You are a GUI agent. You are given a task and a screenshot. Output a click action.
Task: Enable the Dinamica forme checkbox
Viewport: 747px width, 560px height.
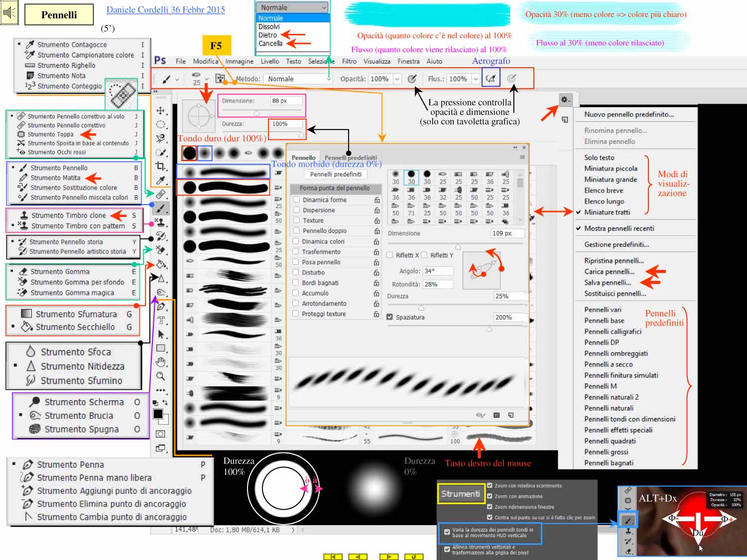[x=296, y=200]
